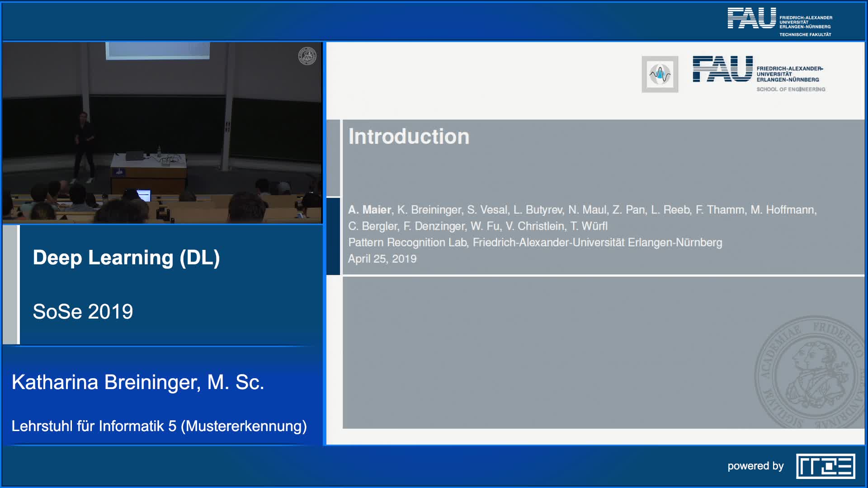Click the FAU logo in top banner

[751, 19]
